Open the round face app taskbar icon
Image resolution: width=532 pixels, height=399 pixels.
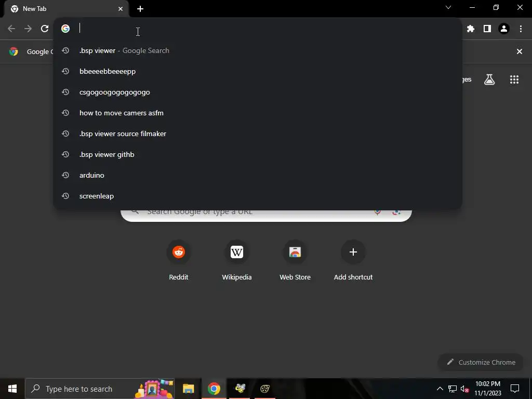(265, 389)
